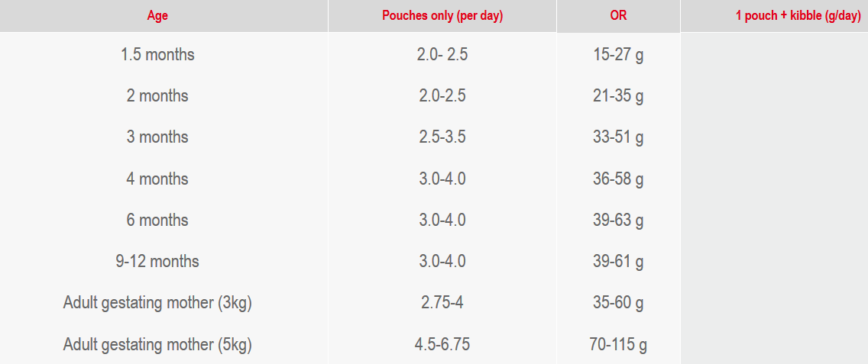Click the 2.0- 2.5 pouches value

tap(442, 55)
